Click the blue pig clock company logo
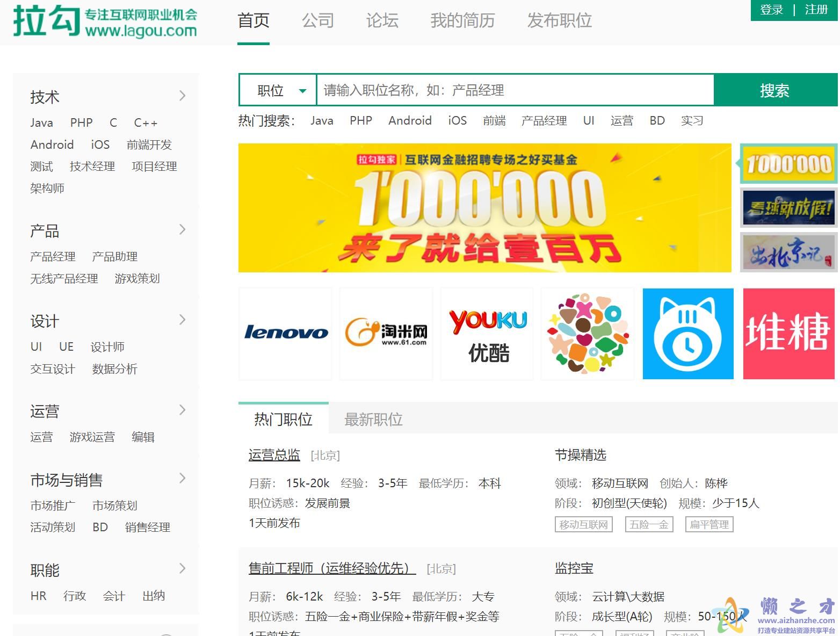 point(687,333)
